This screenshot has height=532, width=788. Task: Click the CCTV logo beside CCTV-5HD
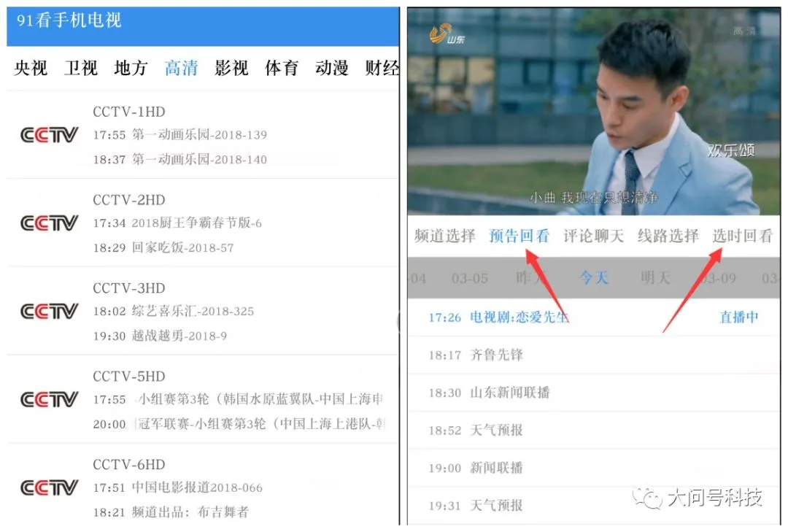pyautogui.click(x=50, y=399)
